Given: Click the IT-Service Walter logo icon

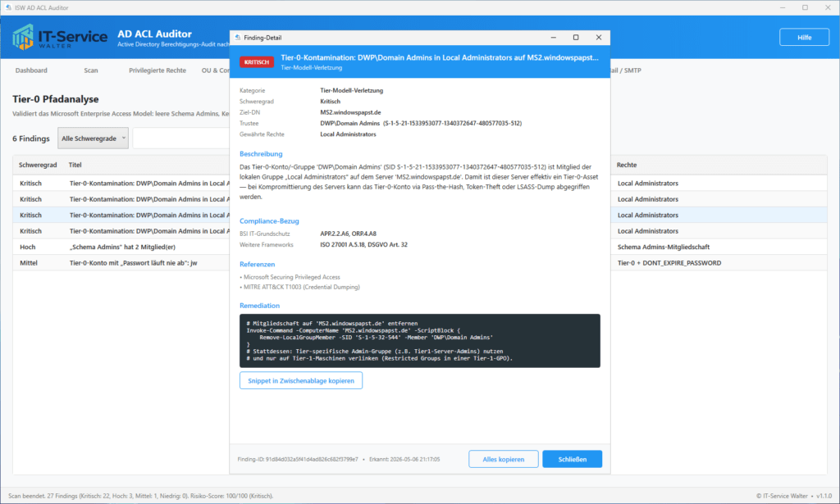Looking at the screenshot, I should [x=23, y=37].
